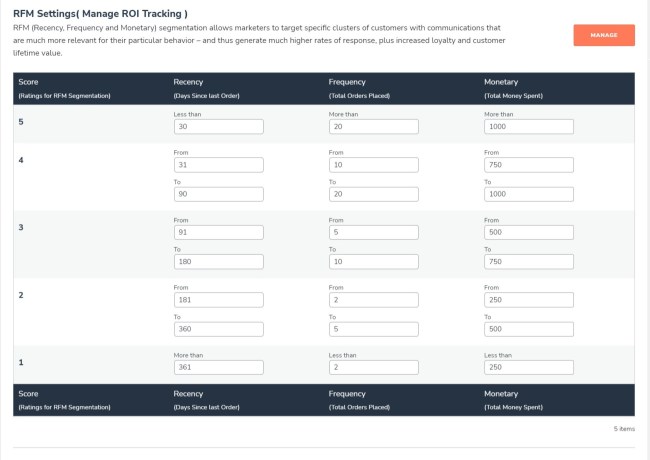The width and height of the screenshot is (650, 460).
Task: Click Recency 'To' field for score 3
Action: point(218,262)
